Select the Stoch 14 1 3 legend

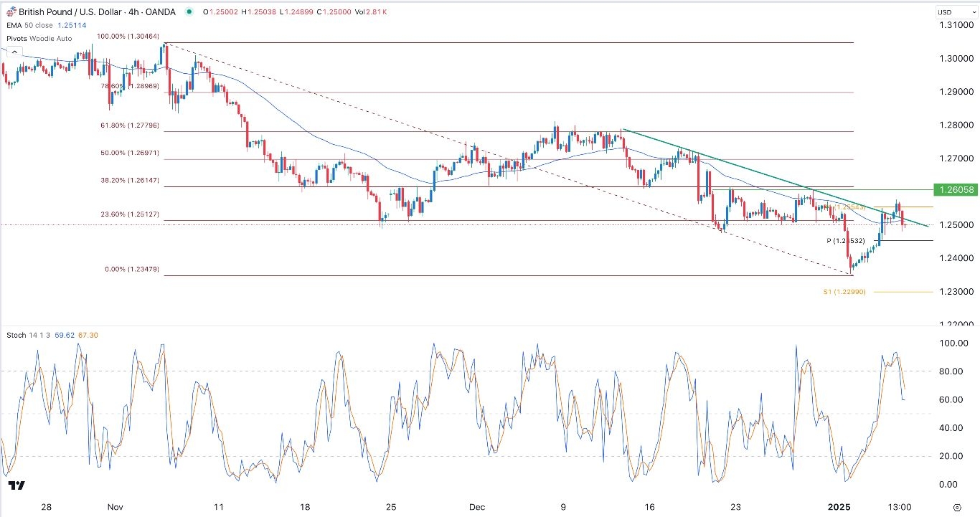(29, 334)
